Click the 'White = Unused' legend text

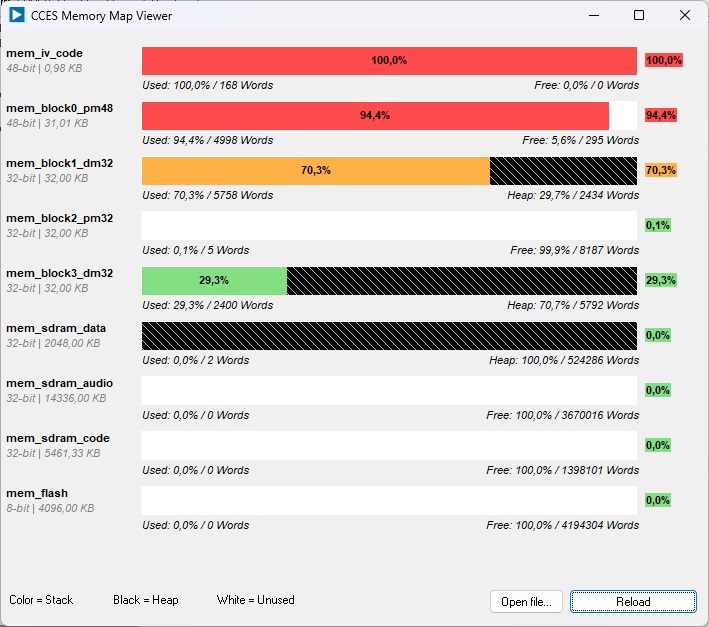pyautogui.click(x=255, y=600)
